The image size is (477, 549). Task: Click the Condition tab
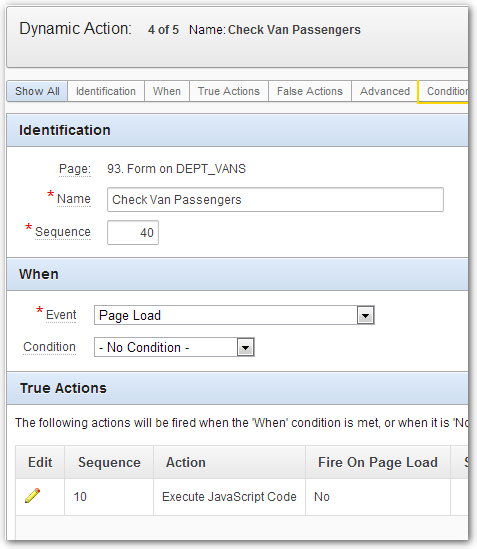tap(444, 91)
